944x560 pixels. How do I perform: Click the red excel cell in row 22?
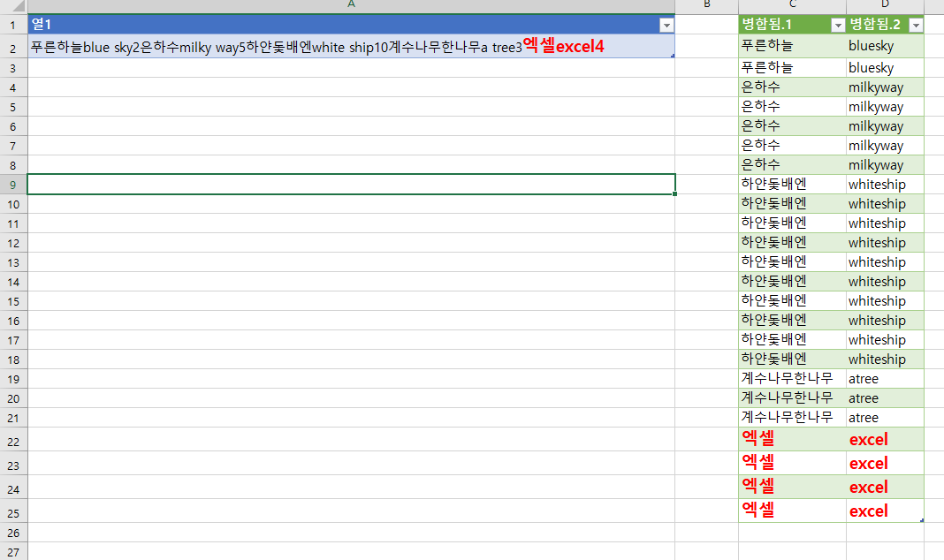pyautogui.click(x=885, y=439)
